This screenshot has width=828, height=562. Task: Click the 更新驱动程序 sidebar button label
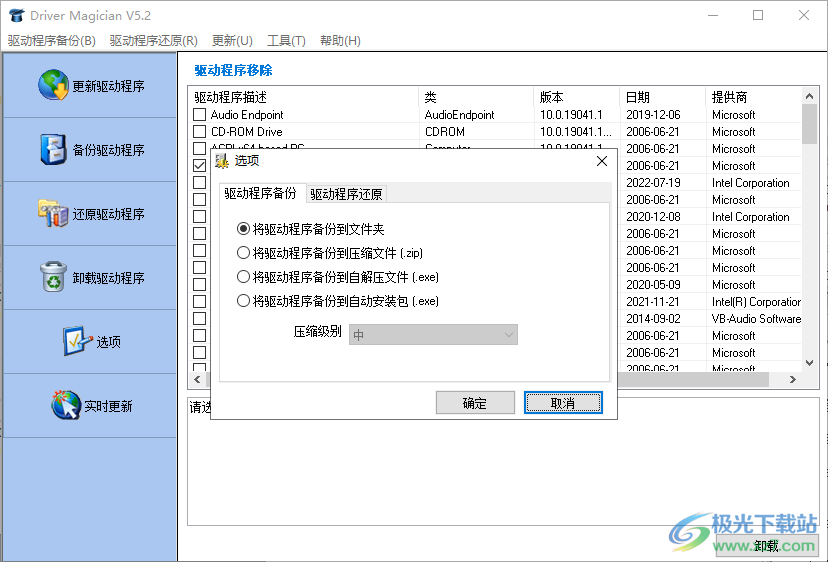click(108, 86)
